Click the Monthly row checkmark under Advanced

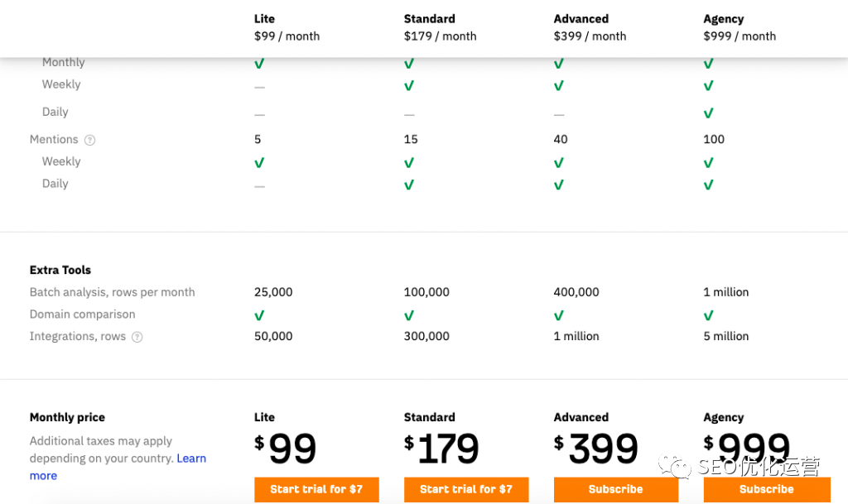pyautogui.click(x=559, y=63)
